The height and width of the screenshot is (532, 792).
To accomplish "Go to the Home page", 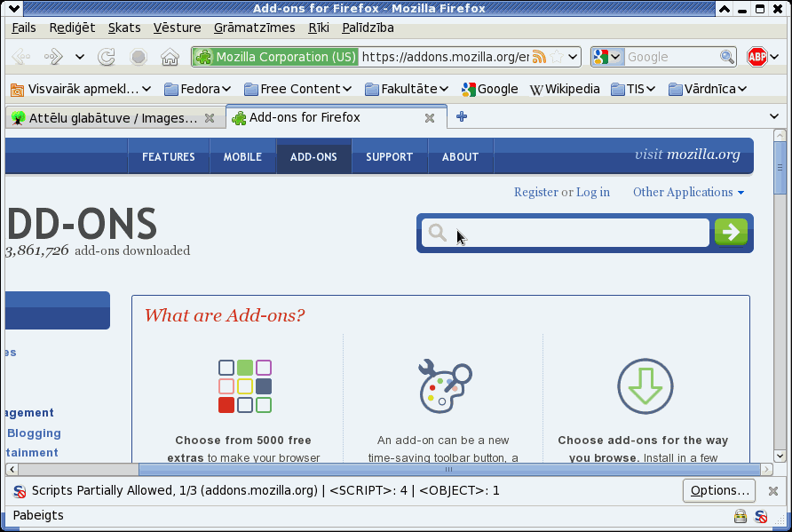I will click(170, 57).
